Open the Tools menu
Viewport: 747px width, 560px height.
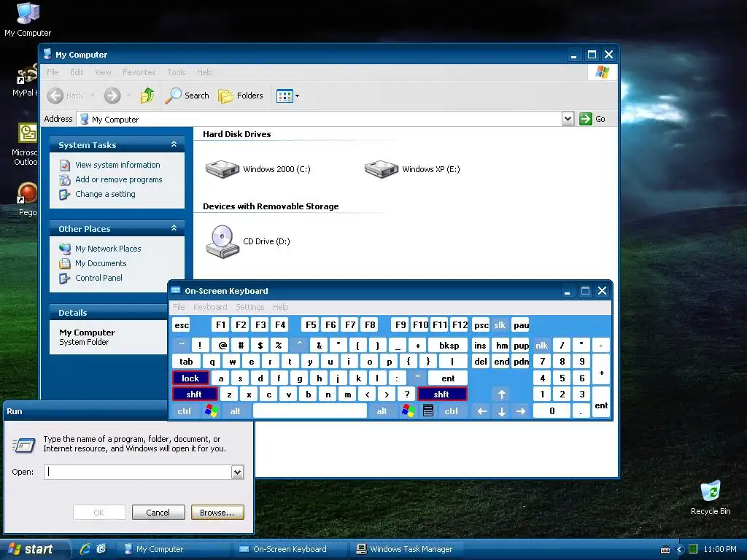click(177, 72)
